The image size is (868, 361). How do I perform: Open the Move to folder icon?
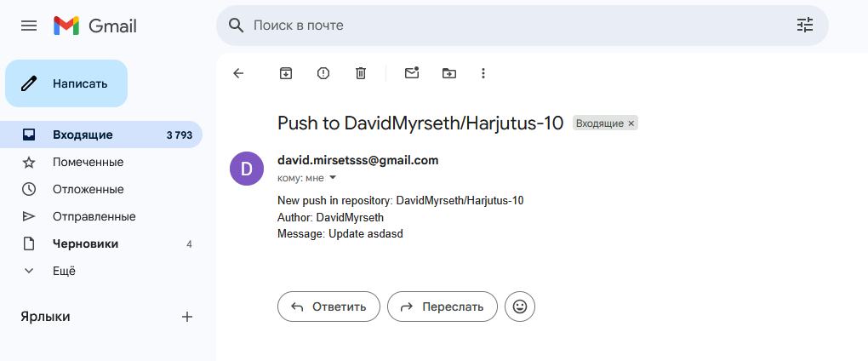pos(449,73)
